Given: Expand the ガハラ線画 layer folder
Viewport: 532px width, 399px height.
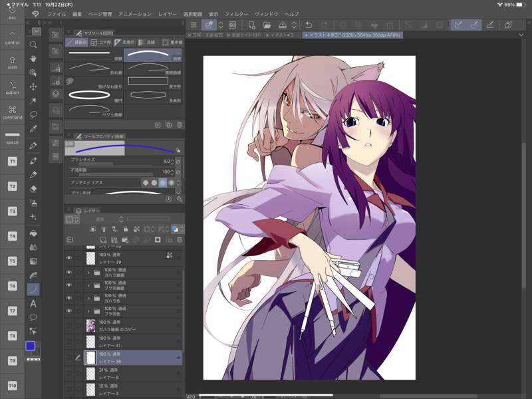Looking at the screenshot, I should (88, 273).
